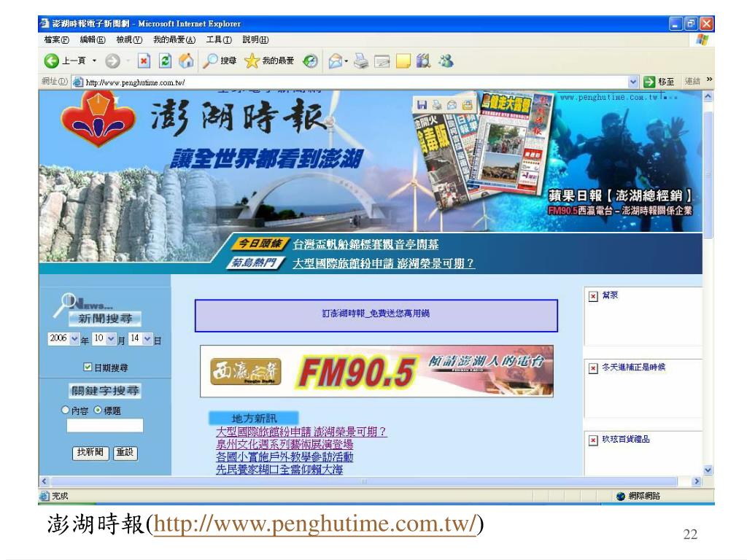
Task: Click the vertical scrollbar down arrow
Action: (x=708, y=470)
